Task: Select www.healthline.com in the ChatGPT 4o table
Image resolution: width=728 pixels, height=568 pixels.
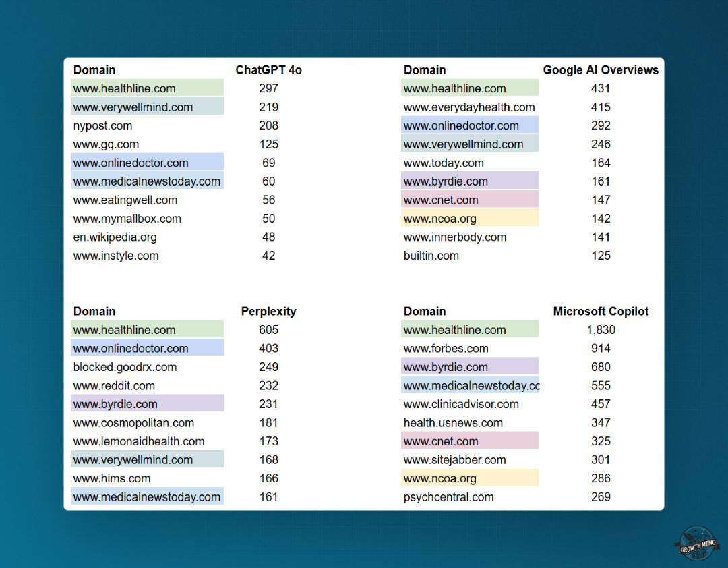Action: click(147, 88)
